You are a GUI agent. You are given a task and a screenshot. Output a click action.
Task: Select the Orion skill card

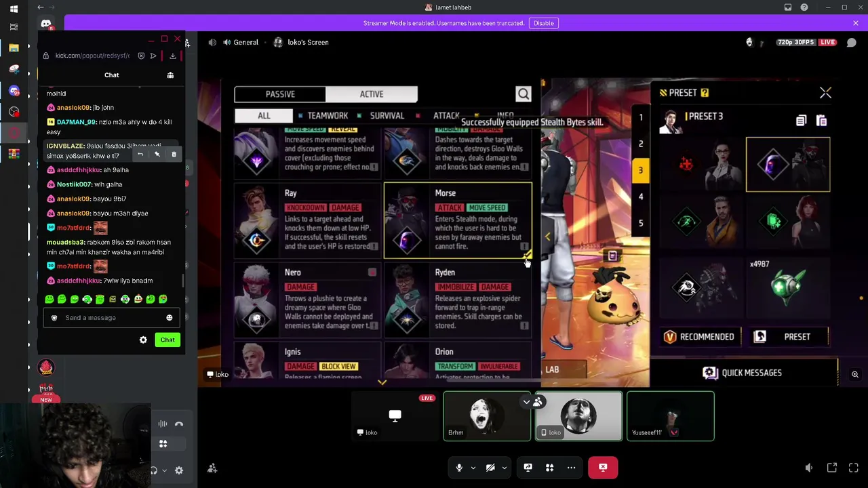(x=458, y=360)
